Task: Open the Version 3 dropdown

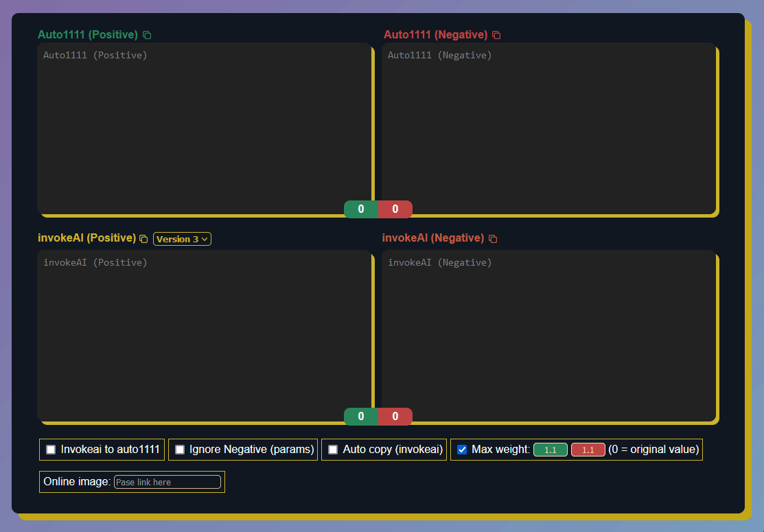Action: click(x=182, y=239)
